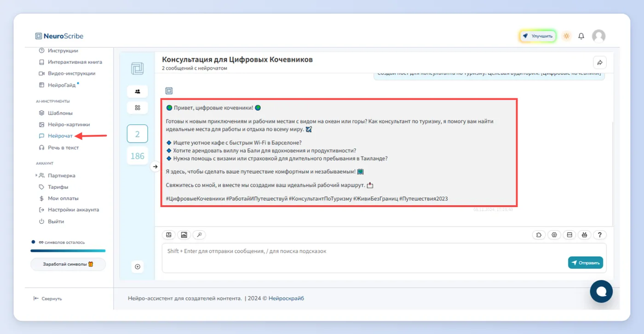Go to Шаблоны templates
The width and height of the screenshot is (644, 334).
(x=56, y=113)
